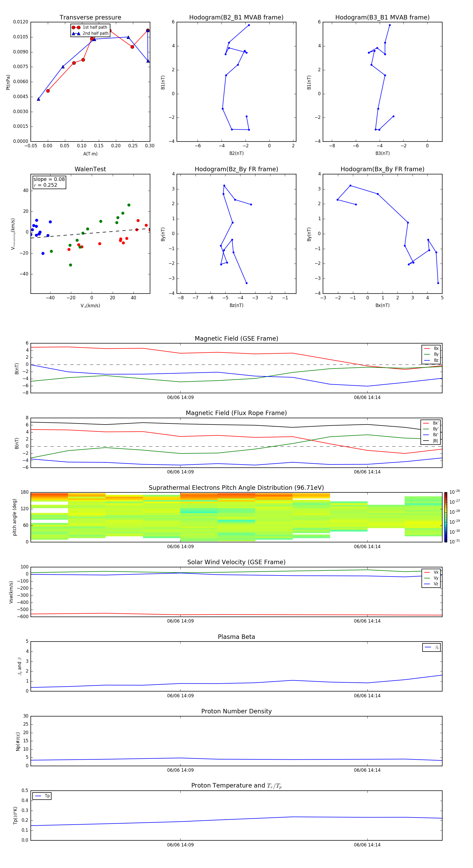Click the 'A(T·m)' x-axis label
Viewport: 473px width, 868px height.
(x=90, y=154)
